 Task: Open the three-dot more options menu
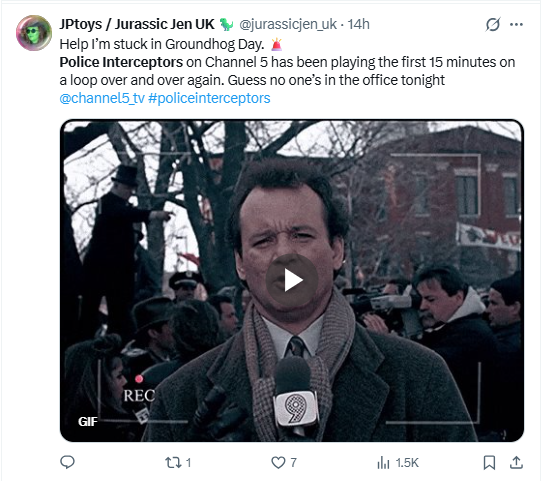516,24
